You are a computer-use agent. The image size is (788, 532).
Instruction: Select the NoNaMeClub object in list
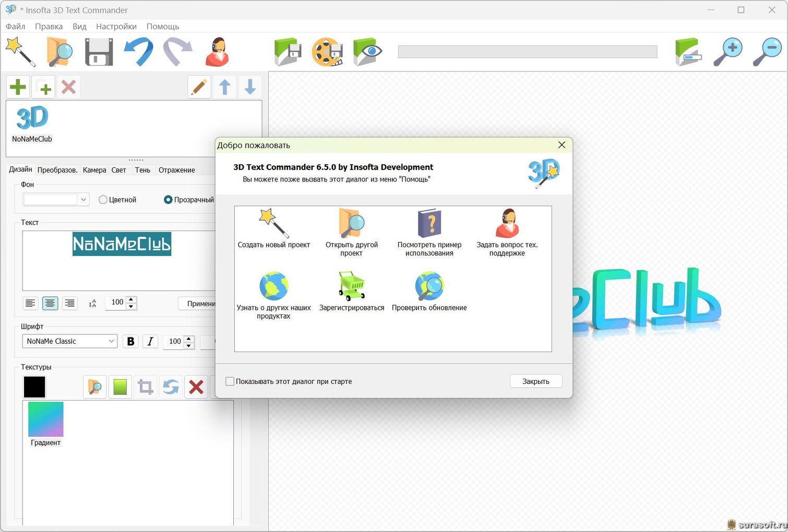tap(32, 125)
